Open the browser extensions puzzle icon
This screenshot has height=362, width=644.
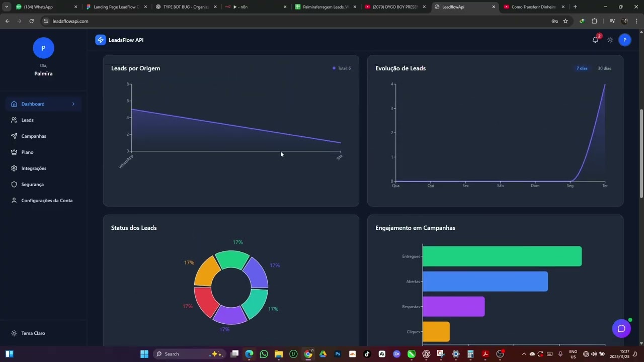(x=594, y=21)
